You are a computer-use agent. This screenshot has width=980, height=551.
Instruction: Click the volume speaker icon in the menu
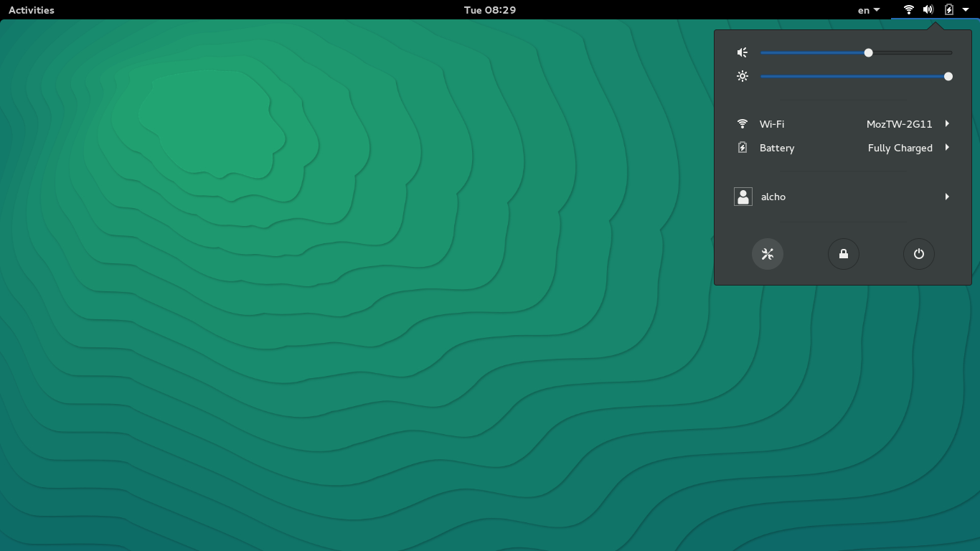[x=743, y=52]
